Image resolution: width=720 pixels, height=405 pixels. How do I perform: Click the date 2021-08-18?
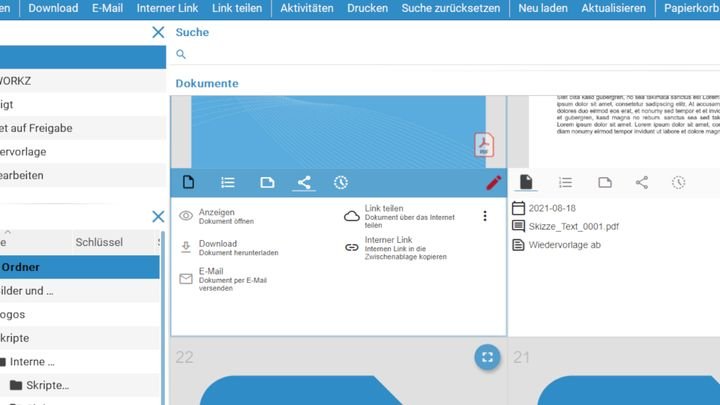pyautogui.click(x=552, y=208)
